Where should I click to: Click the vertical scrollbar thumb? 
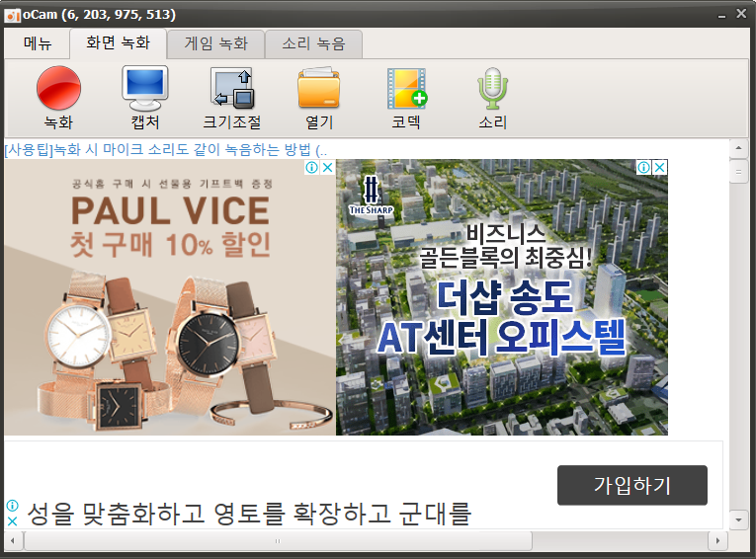coord(738,172)
